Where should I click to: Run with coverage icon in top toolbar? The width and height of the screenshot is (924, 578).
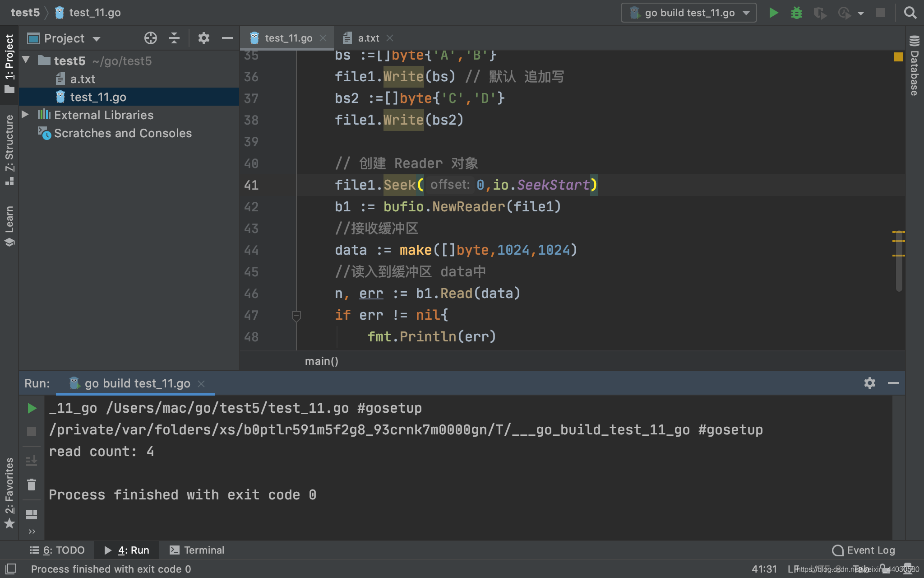click(x=820, y=13)
